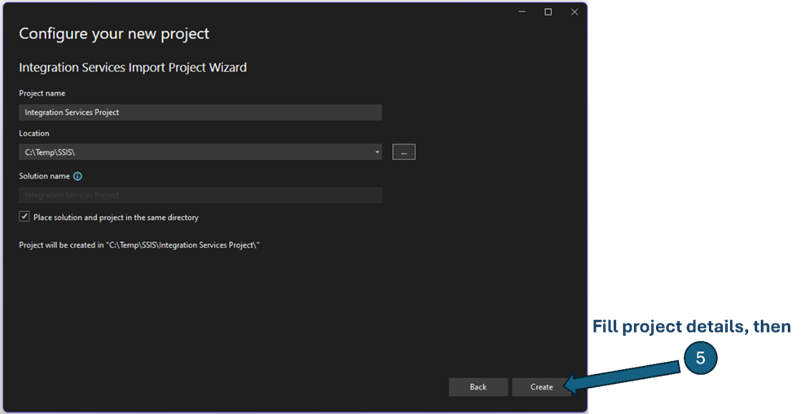Click the Location path field
This screenshot has height=414, width=810.
(x=200, y=152)
